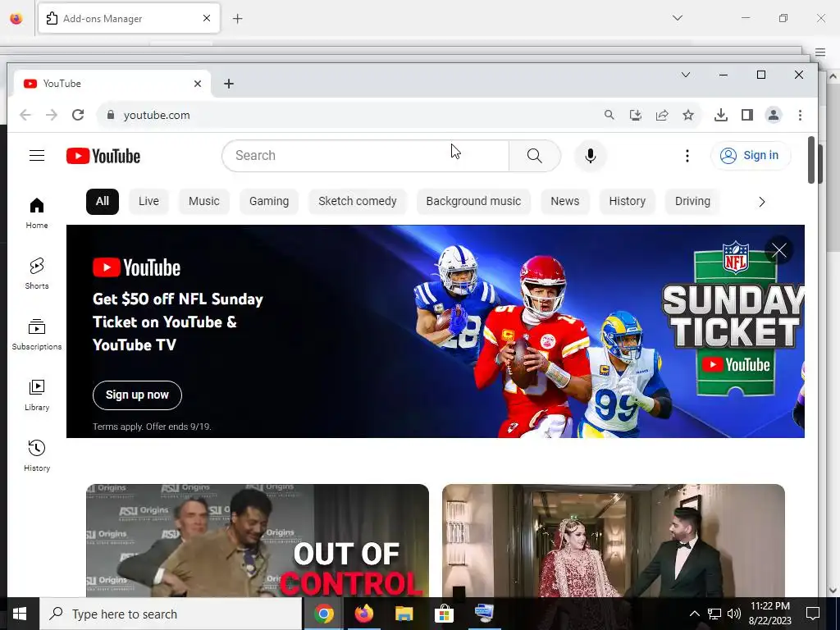Go forward in Chrome navigation
The height and width of the screenshot is (630, 840).
(52, 115)
